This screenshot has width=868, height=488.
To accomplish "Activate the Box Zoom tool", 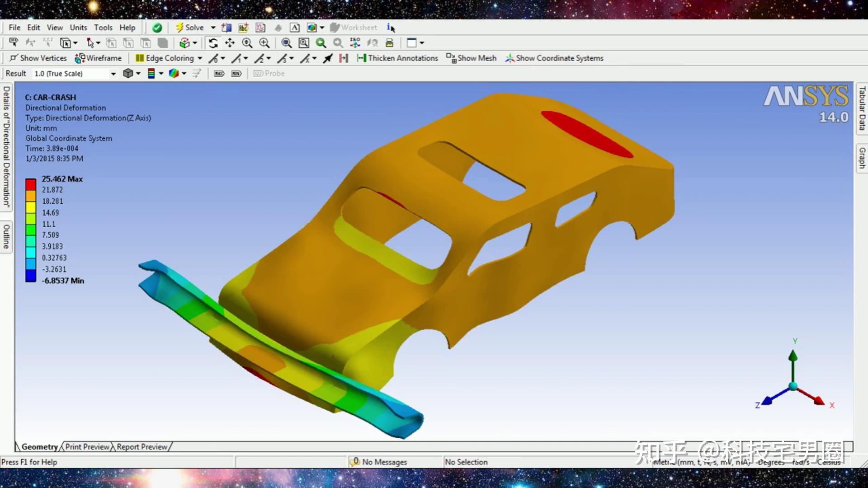I will pos(264,43).
